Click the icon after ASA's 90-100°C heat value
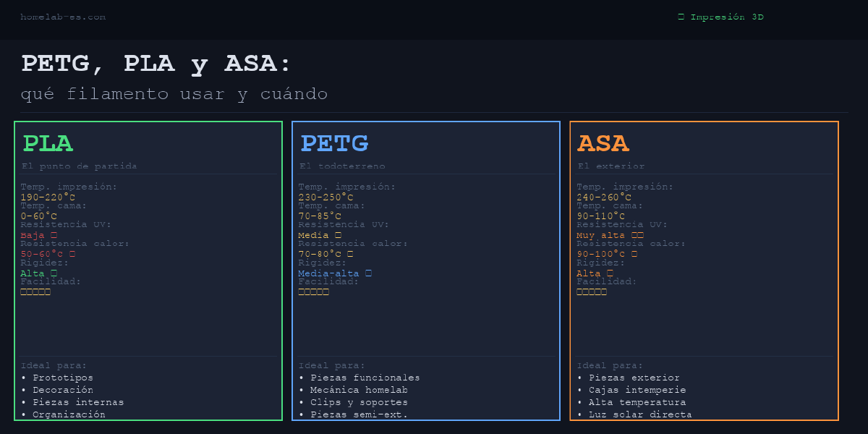The height and width of the screenshot is (434, 868). (x=634, y=254)
